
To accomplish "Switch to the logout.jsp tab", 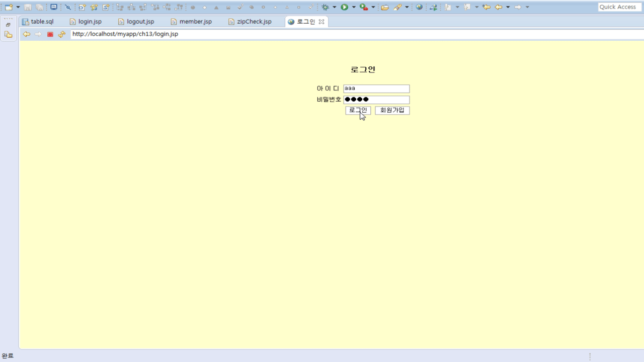I will (136, 22).
